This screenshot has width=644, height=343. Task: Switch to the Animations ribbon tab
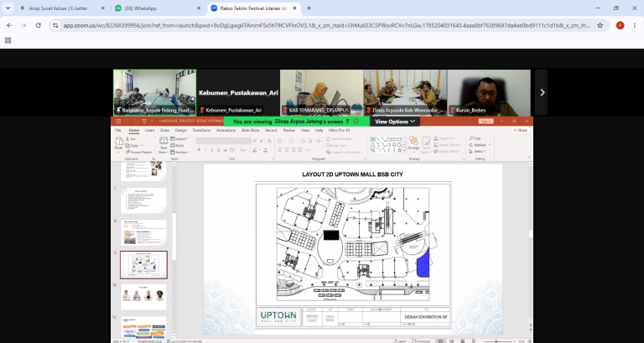pyautogui.click(x=226, y=130)
